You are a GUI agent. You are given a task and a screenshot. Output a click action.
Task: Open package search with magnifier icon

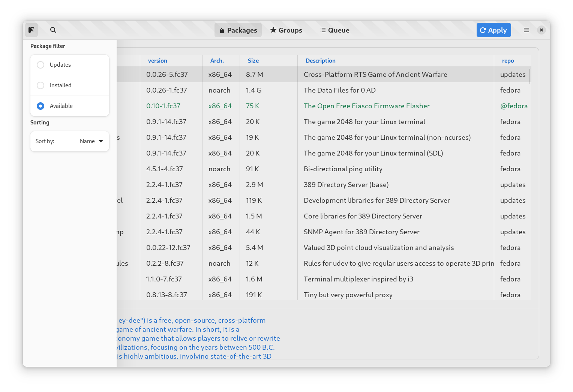(53, 30)
